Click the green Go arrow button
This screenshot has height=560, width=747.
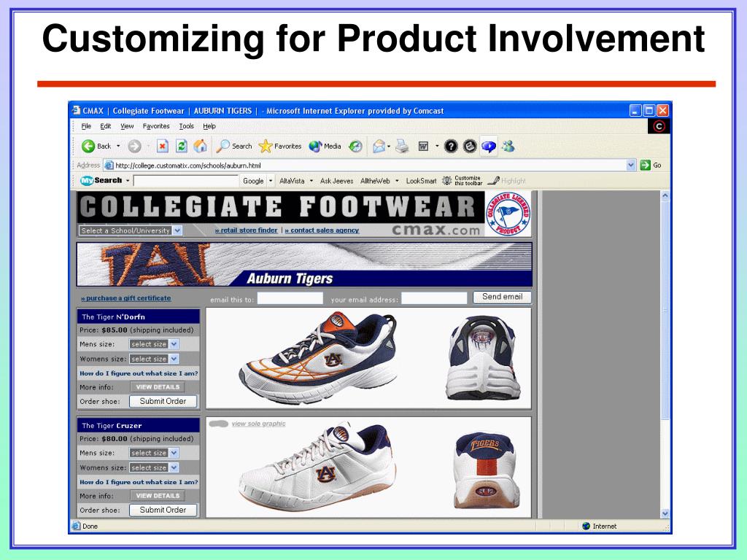(645, 166)
